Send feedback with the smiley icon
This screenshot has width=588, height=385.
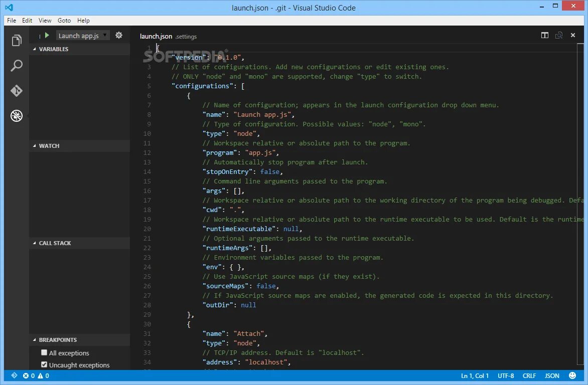[572, 375]
